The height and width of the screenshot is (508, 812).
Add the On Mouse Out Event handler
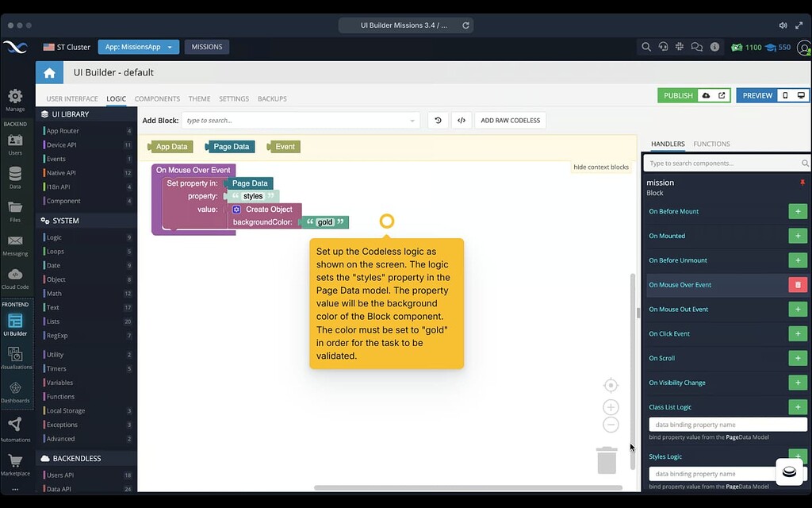pyautogui.click(x=798, y=310)
